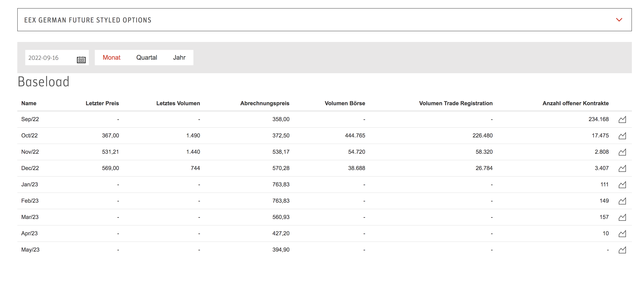Select the Jan/23 row name

(29, 185)
